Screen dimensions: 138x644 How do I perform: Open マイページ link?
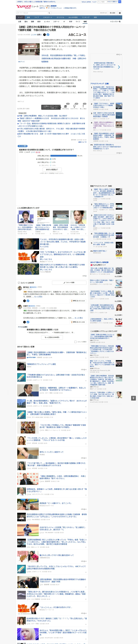point(103,13)
